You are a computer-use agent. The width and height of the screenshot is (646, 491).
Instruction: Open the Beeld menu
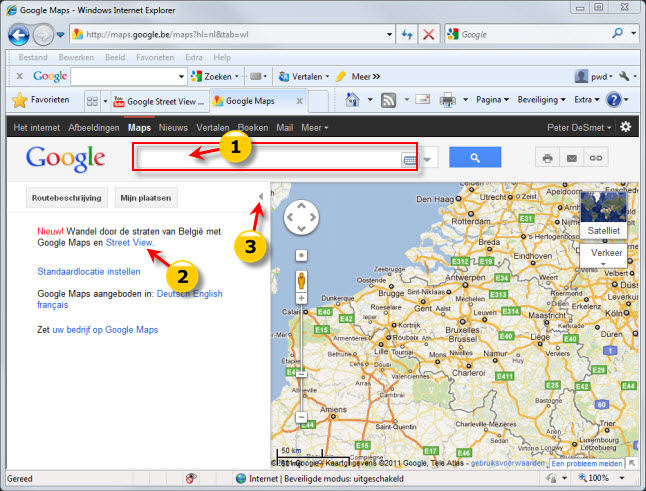[115, 57]
